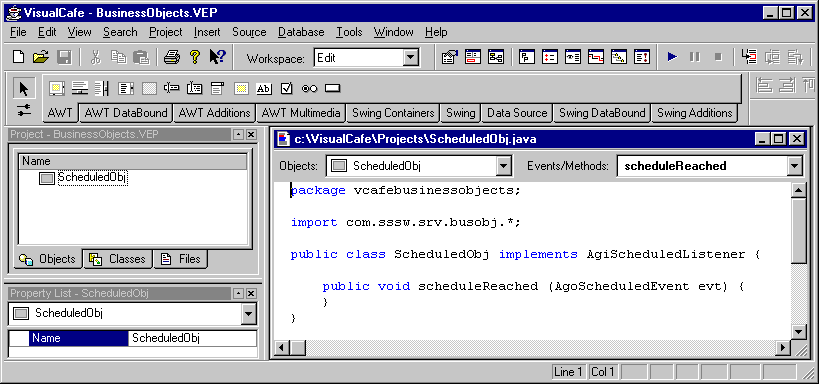Screen dimensions: 819x384
Task: Switch to the Swing DataBound palette tab
Action: [602, 113]
